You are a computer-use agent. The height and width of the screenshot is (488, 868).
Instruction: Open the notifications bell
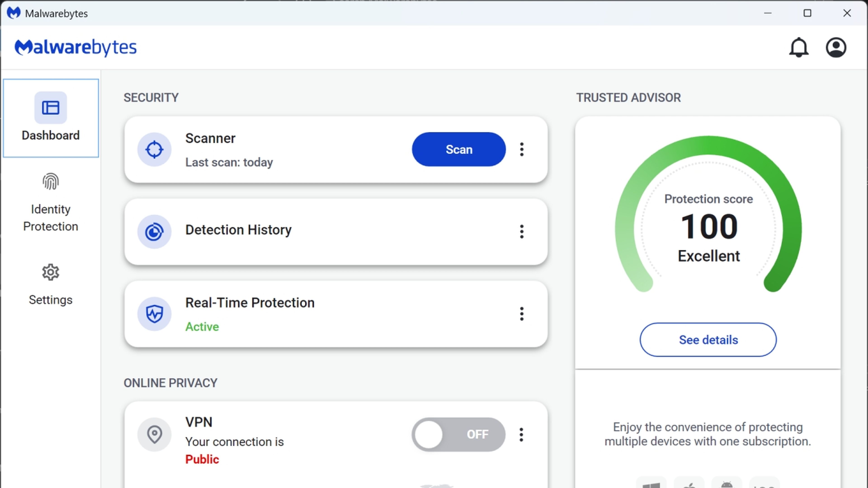point(799,47)
